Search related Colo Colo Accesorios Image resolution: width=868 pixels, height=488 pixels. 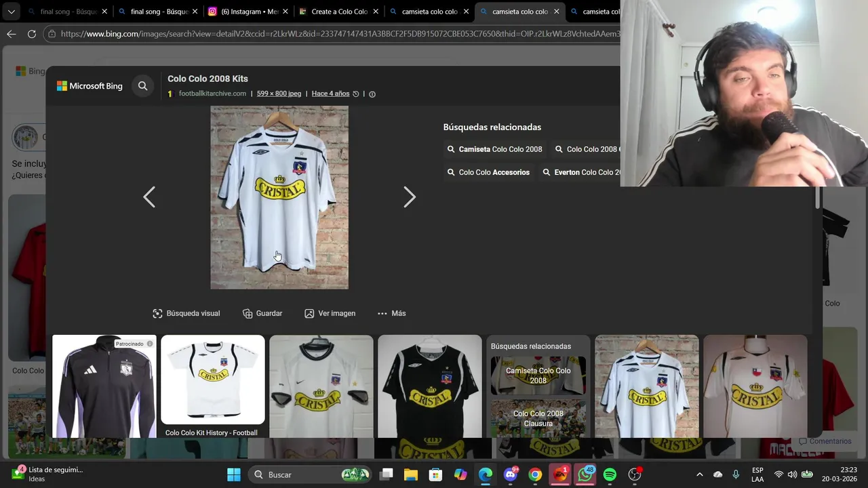(x=488, y=172)
